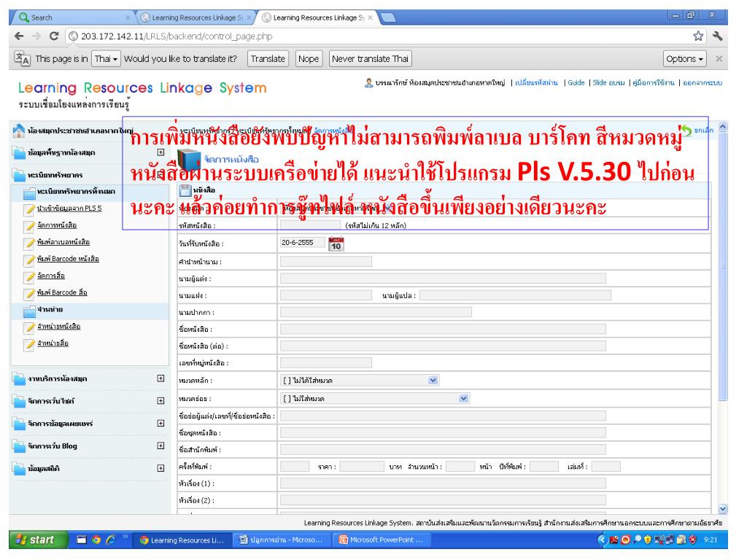The width and height of the screenshot is (747, 560).
Task: Click the browser back arrow
Action: (19, 36)
